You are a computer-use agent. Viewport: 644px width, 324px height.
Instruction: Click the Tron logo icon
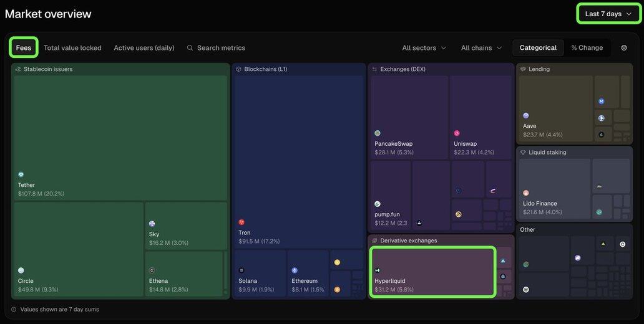(x=241, y=222)
